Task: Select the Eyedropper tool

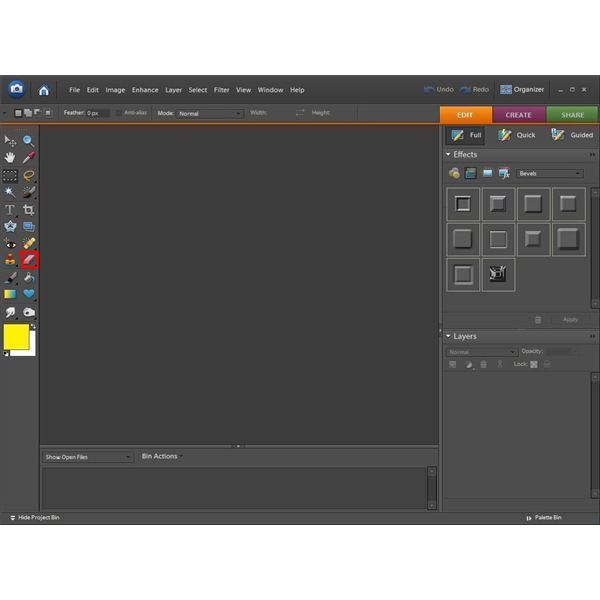Action: [28, 157]
